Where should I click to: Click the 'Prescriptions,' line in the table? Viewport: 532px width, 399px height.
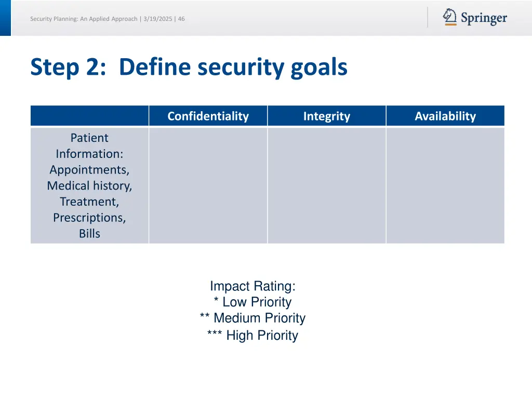click(89, 218)
